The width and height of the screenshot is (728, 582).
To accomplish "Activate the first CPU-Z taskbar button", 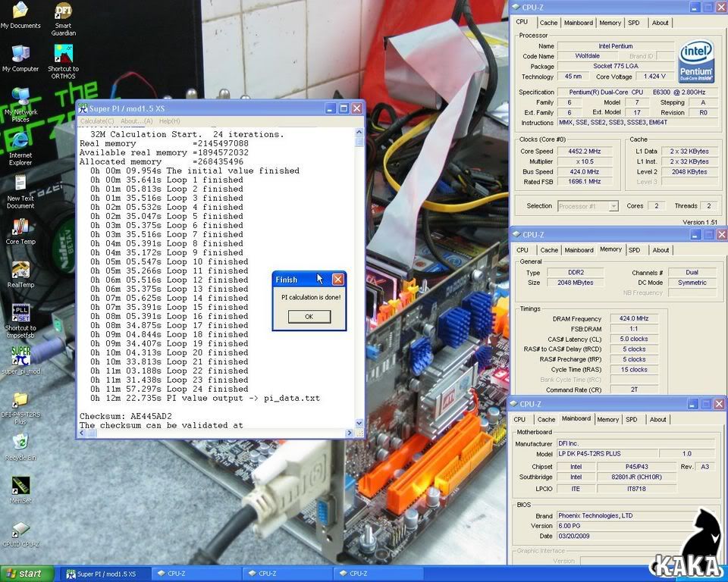I will pos(196,574).
